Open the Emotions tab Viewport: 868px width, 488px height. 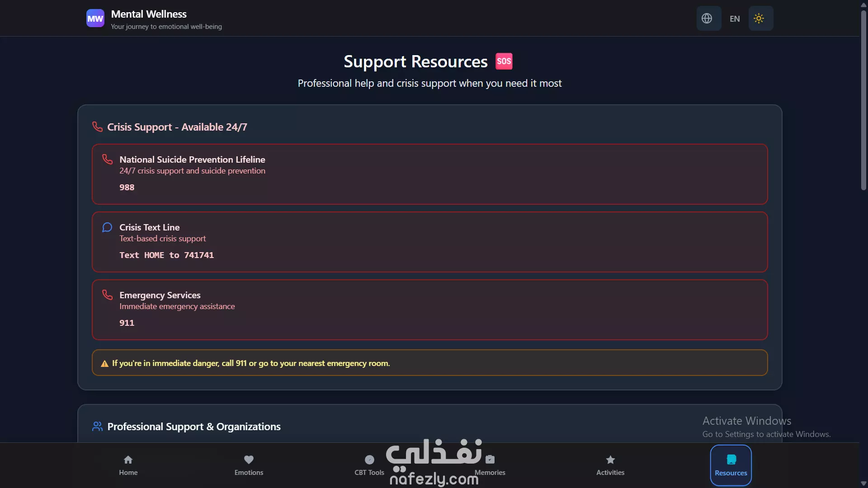click(x=249, y=465)
